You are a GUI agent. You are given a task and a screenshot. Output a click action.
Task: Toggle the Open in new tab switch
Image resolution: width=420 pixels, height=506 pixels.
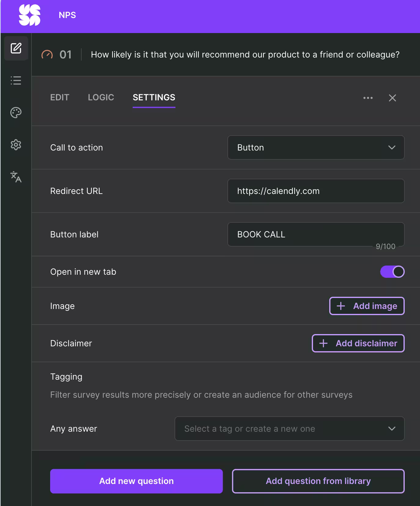(392, 272)
